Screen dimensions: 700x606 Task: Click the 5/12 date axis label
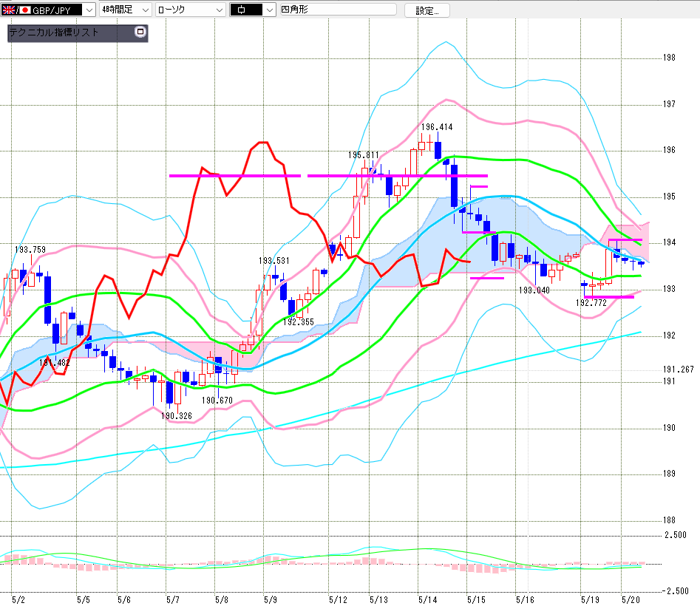(x=338, y=599)
